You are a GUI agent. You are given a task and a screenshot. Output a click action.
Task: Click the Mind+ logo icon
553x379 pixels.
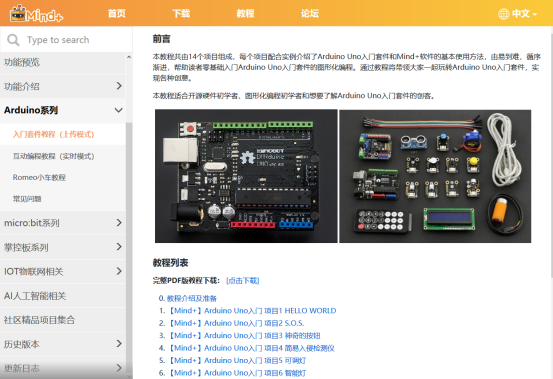[x=36, y=14]
